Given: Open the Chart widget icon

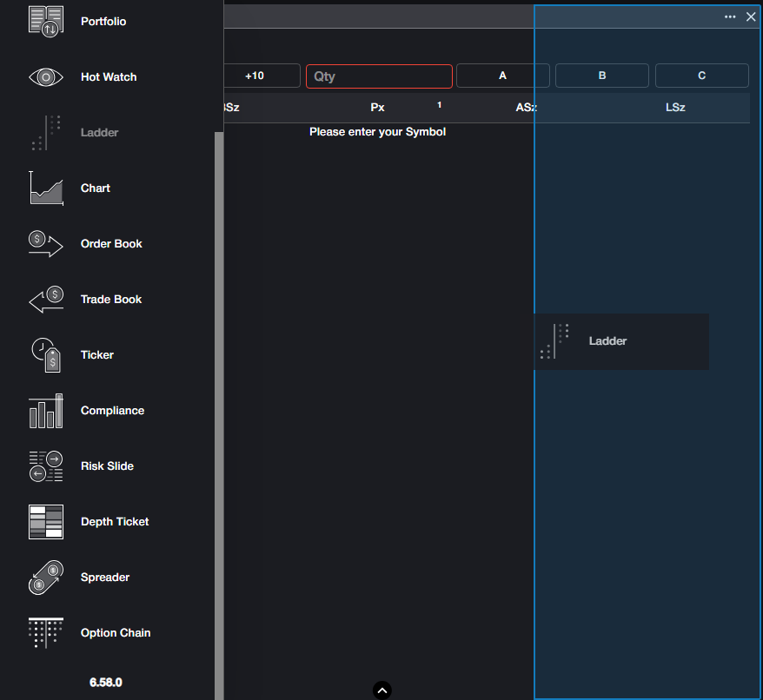Looking at the screenshot, I should [x=46, y=188].
